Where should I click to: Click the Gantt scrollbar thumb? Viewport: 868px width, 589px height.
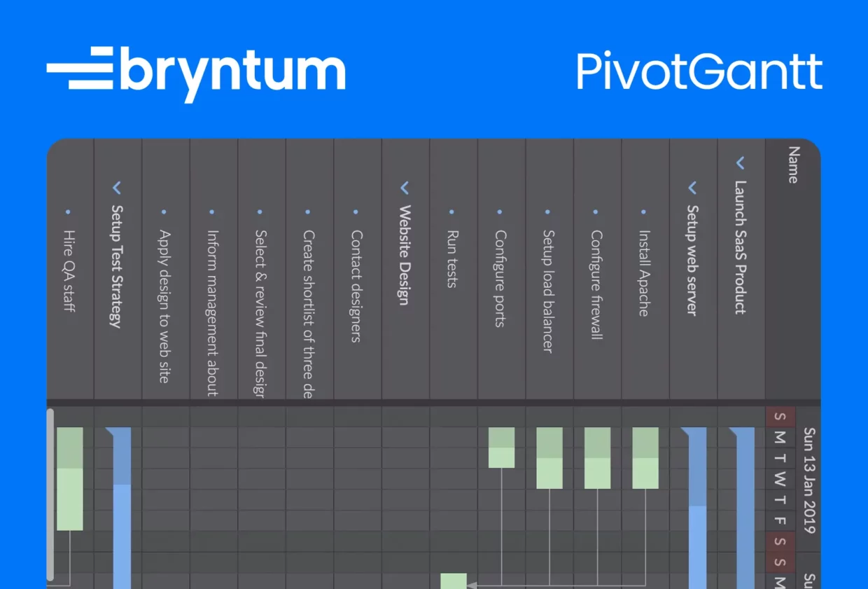click(x=50, y=494)
